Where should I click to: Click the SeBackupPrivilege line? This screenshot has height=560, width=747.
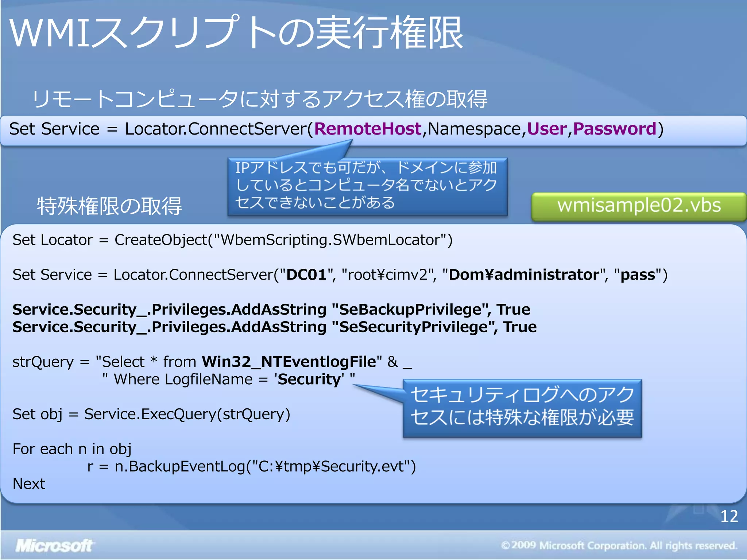[x=271, y=310]
